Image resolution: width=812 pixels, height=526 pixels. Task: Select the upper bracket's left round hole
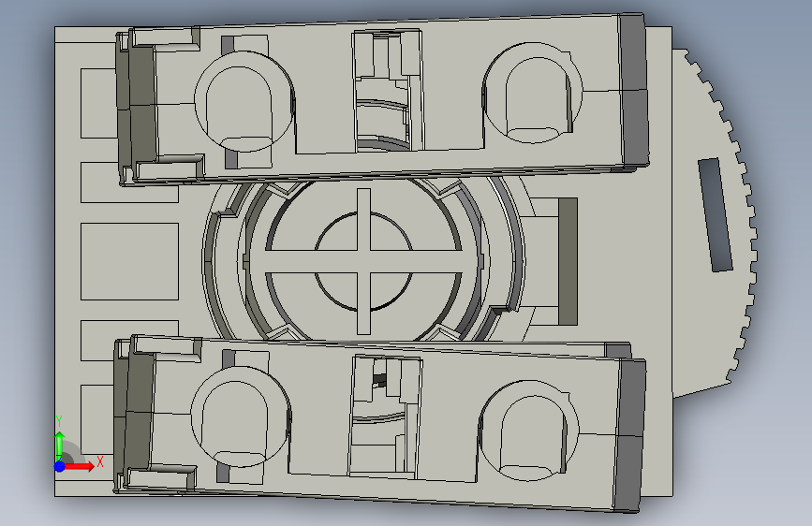(x=244, y=101)
